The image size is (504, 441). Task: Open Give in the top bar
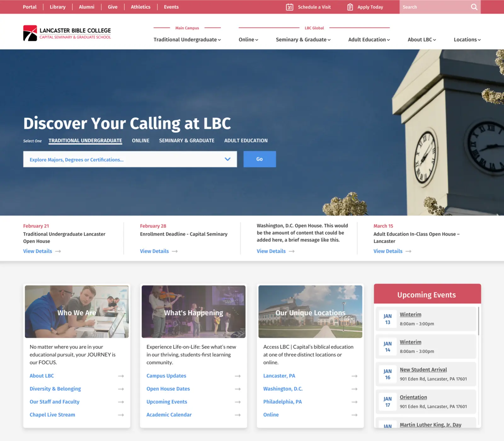[x=112, y=7]
